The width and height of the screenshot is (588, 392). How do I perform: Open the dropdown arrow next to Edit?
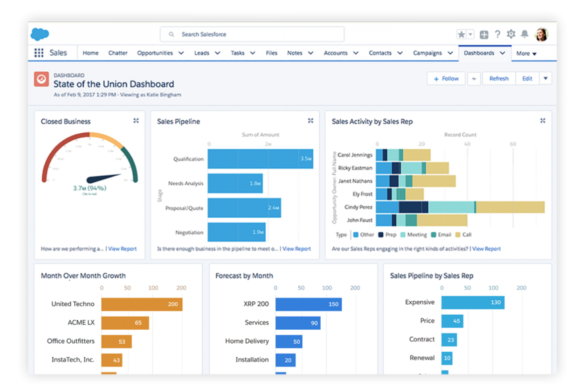pyautogui.click(x=545, y=79)
